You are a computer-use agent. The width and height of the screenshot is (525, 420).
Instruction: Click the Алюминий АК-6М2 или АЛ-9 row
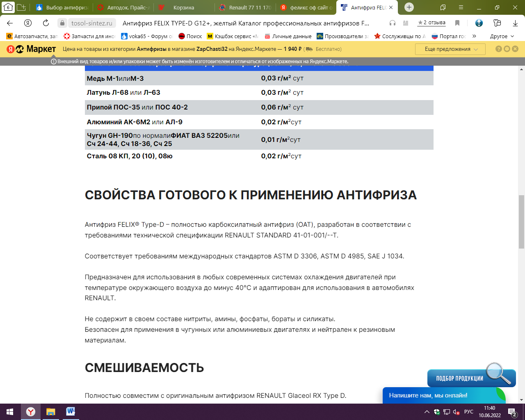click(x=259, y=122)
